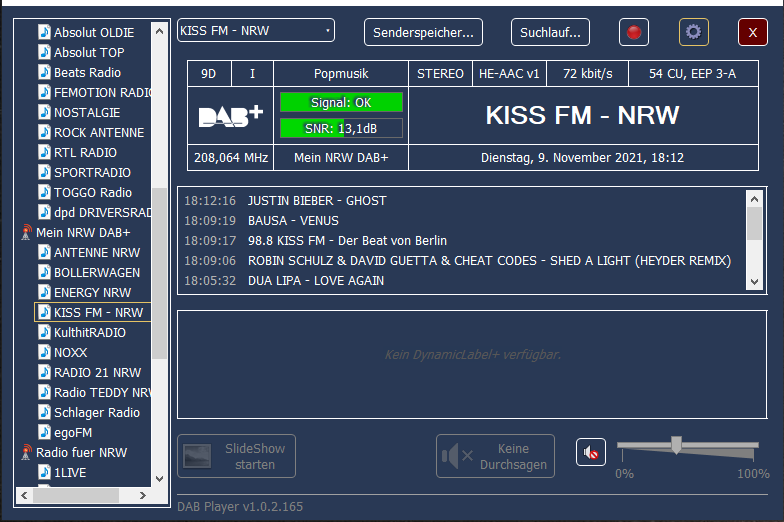
Task: Click the Radio fuer NRW ensemble antenna icon
Action: pos(26,453)
